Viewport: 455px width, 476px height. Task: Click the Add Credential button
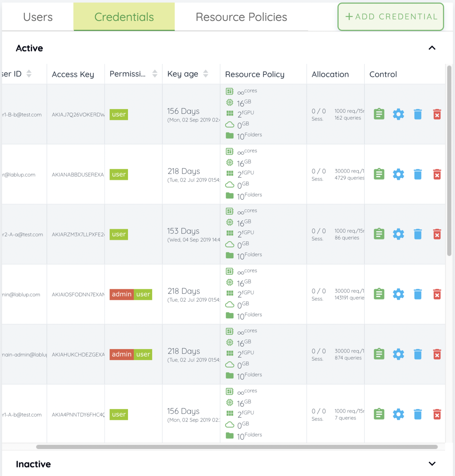[x=390, y=17]
